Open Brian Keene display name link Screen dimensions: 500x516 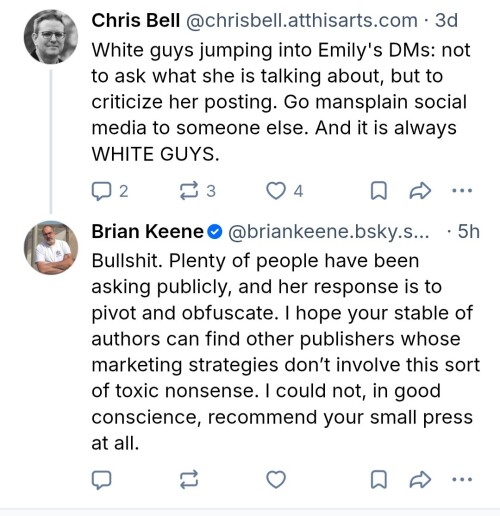(x=147, y=231)
